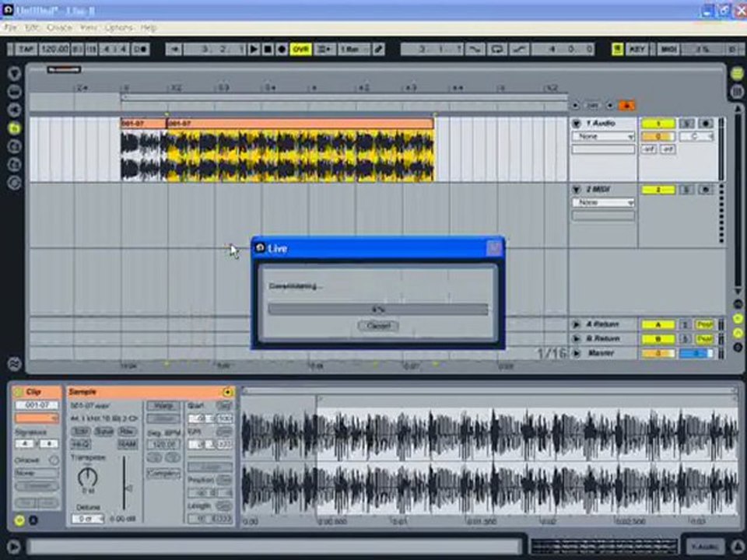Open the Hot-Swap browser icon

[x=14, y=183]
